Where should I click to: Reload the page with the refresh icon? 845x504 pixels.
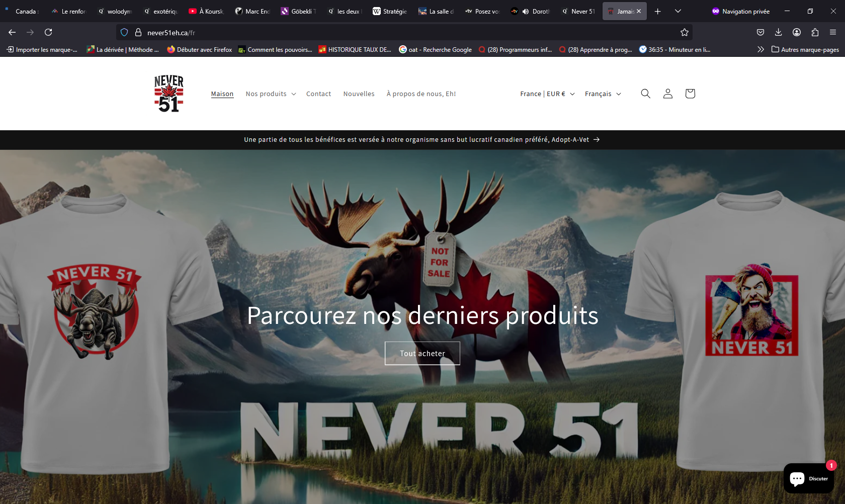48,32
